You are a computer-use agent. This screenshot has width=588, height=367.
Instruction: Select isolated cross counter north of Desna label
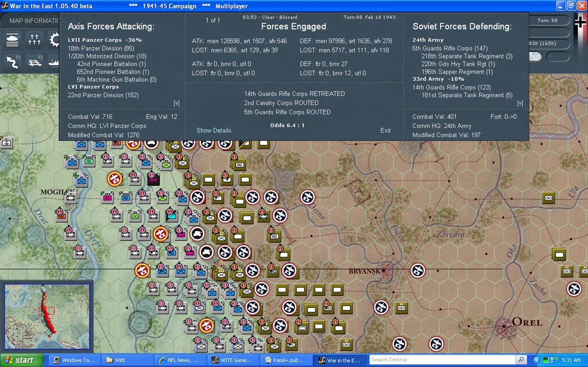308,197
